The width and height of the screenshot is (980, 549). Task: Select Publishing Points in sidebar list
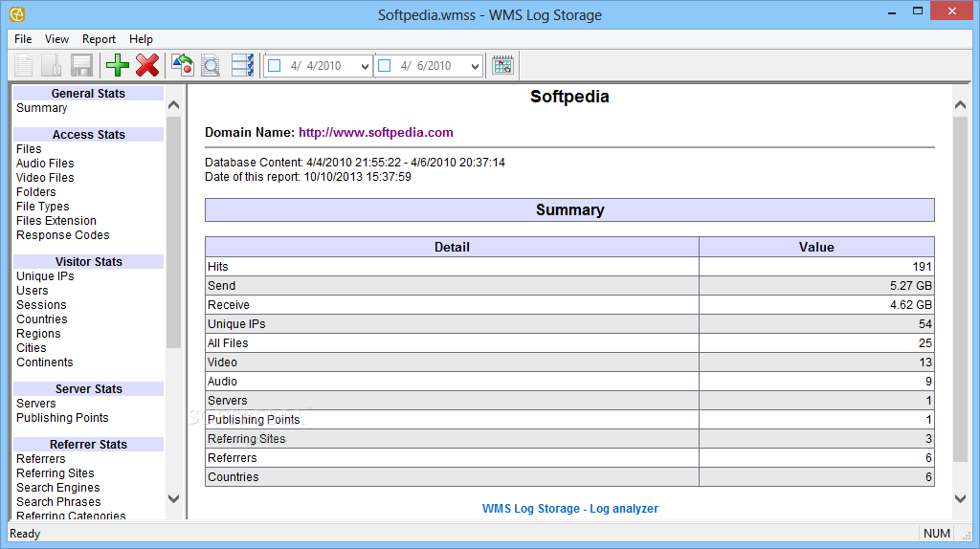point(62,418)
